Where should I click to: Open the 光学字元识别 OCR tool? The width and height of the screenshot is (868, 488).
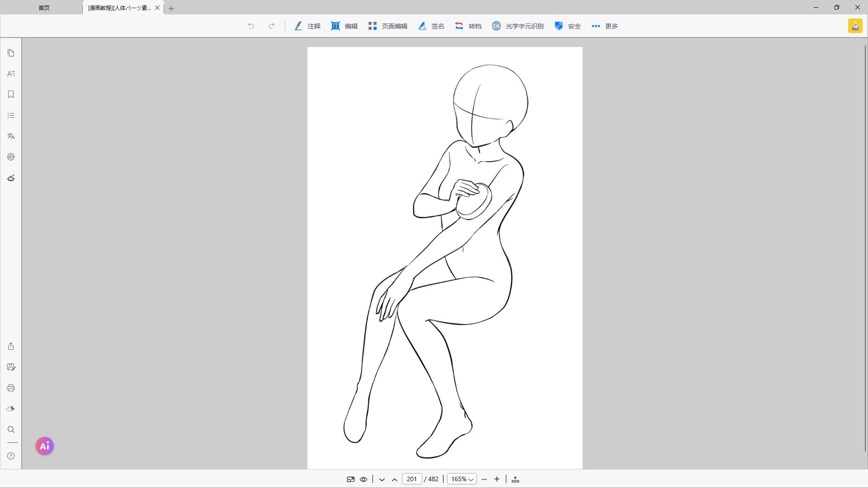coord(518,26)
